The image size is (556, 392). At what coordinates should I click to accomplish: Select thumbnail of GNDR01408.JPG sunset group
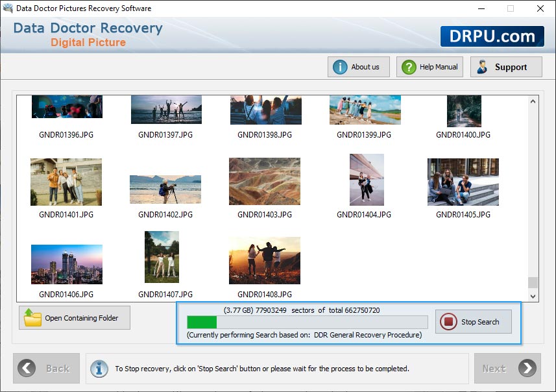click(x=265, y=260)
